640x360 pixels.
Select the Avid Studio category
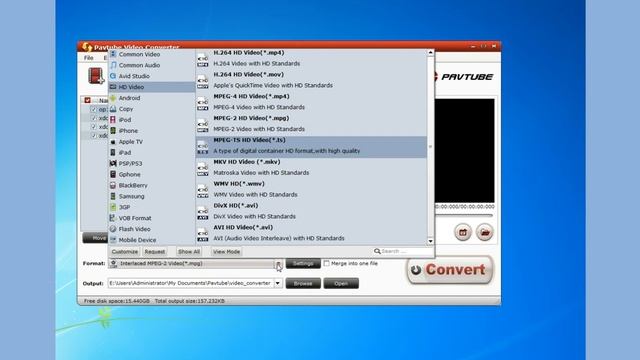coord(151,76)
